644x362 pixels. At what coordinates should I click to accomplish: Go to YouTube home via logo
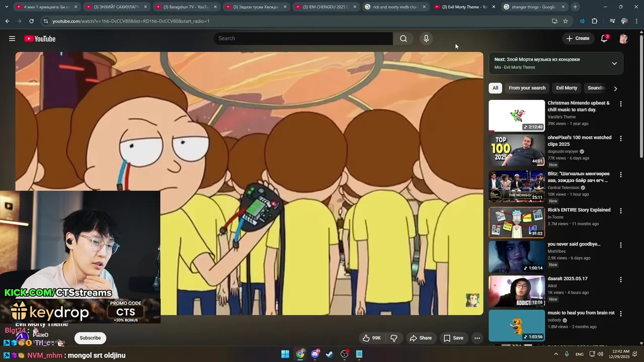coord(40,39)
